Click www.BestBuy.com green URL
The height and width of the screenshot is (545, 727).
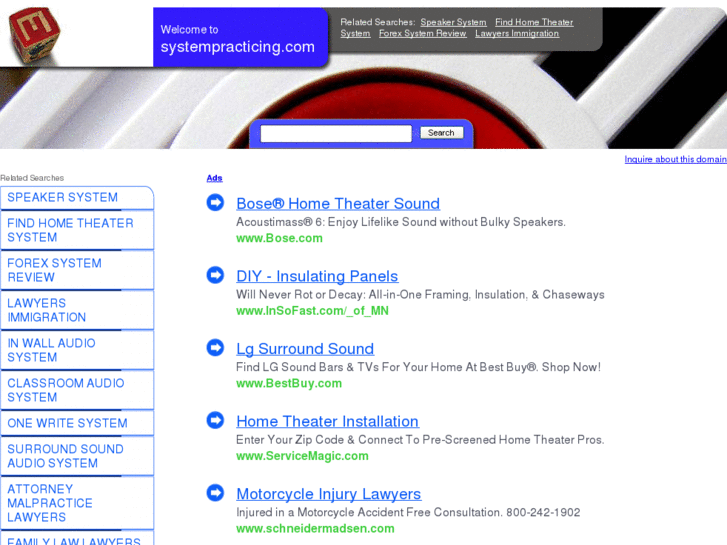pos(289,384)
